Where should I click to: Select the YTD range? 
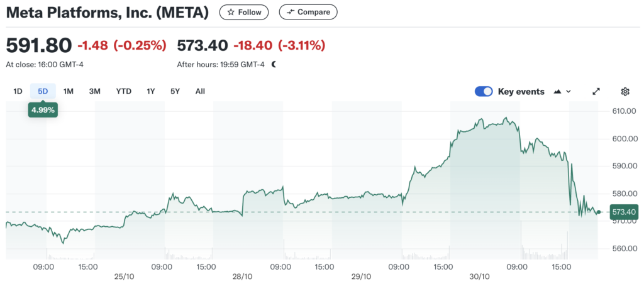[x=123, y=92]
